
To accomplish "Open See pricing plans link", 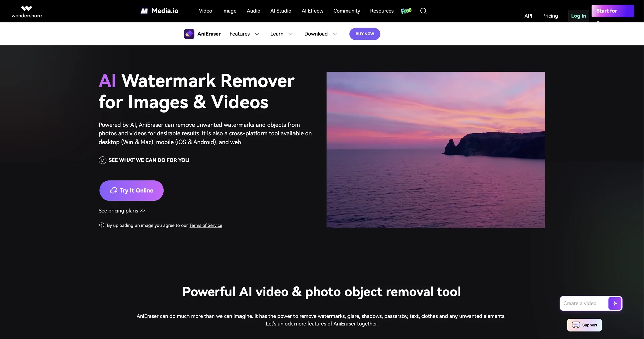I will (122, 211).
